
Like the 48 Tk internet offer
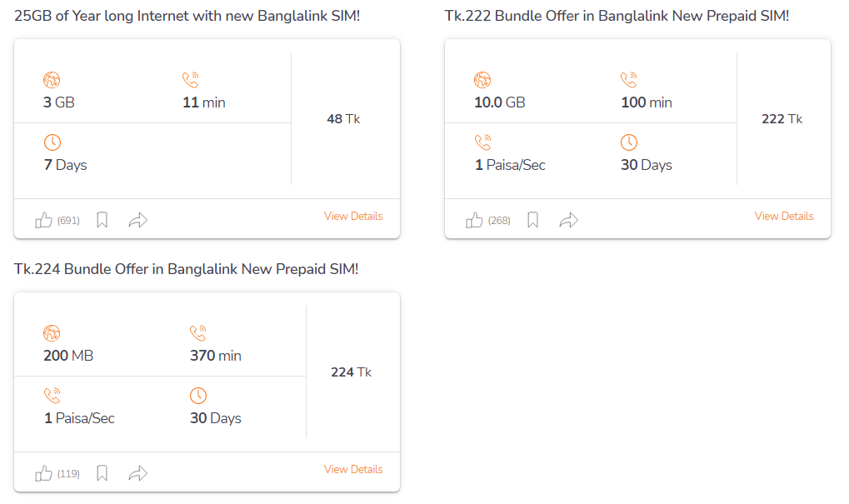44,220
